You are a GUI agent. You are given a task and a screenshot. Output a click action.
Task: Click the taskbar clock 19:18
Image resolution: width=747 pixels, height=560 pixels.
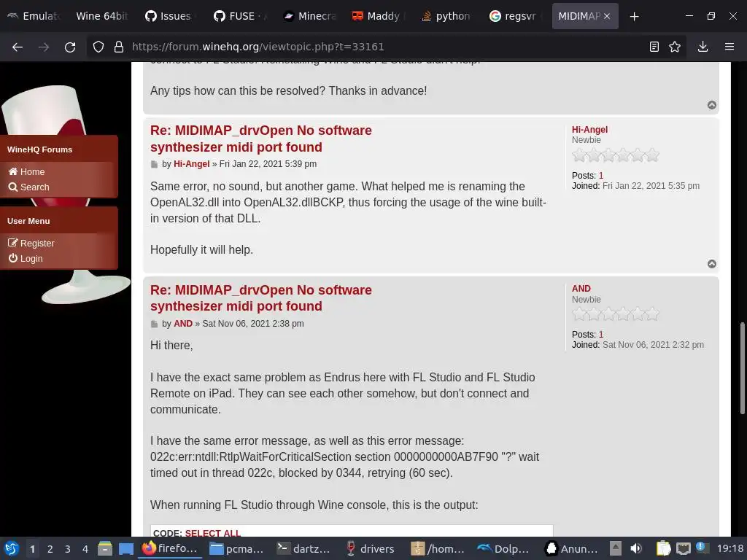[x=729, y=548]
